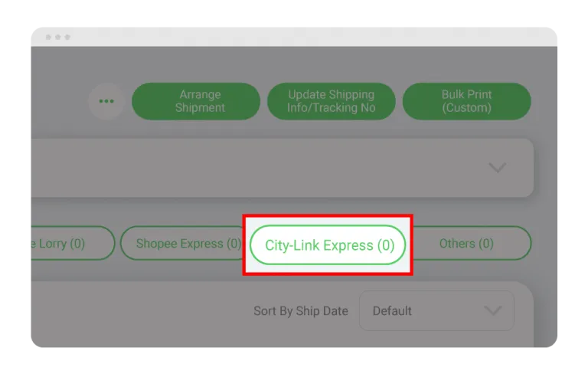Click Bulk Print (Custom) button
Image resolution: width=588 pixels, height=374 pixels.
(466, 101)
